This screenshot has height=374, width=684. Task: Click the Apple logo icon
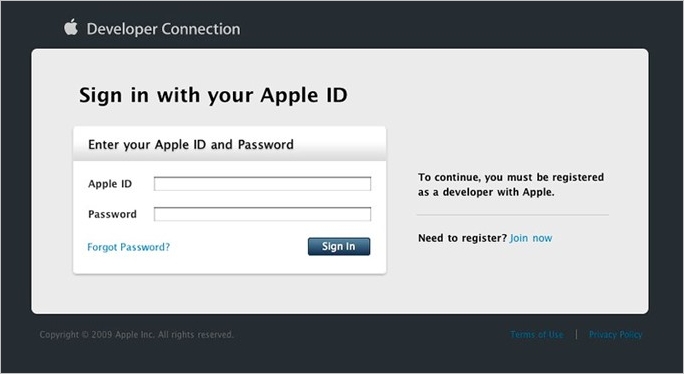(71, 27)
